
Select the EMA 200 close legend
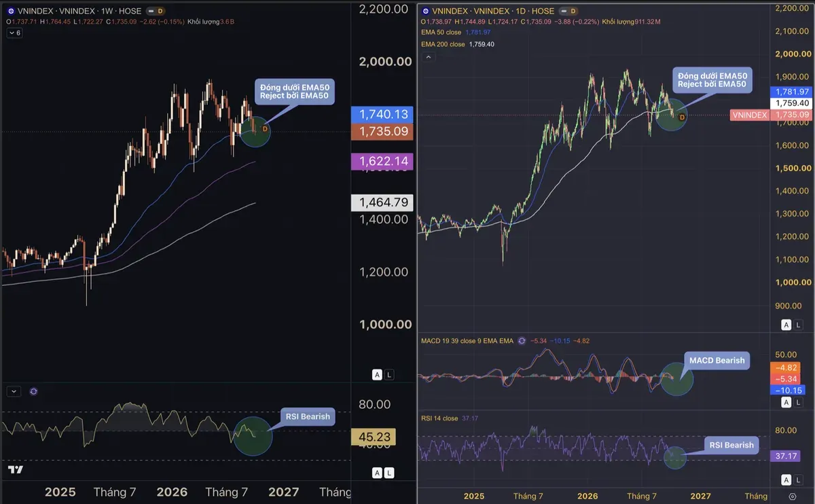tap(443, 44)
